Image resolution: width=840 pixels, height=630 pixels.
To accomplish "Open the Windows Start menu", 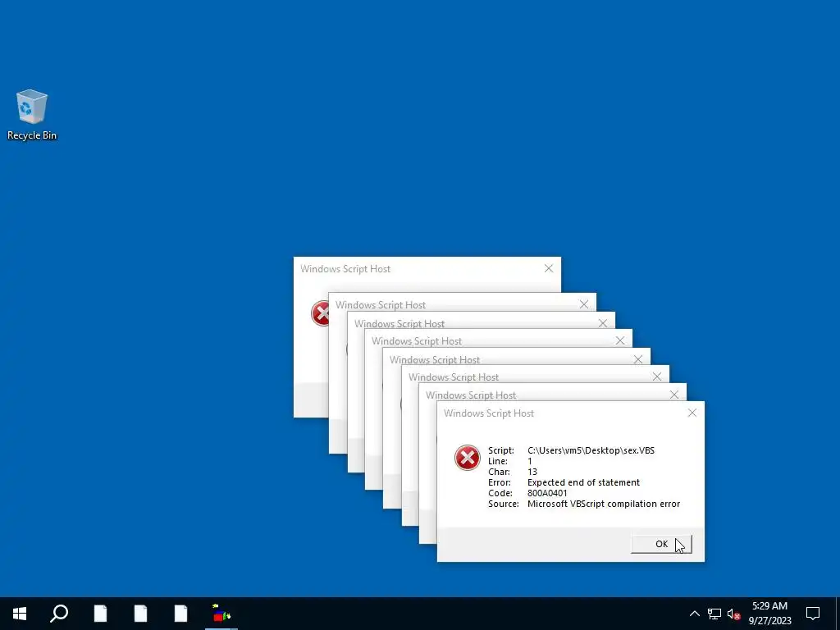I will click(x=20, y=614).
